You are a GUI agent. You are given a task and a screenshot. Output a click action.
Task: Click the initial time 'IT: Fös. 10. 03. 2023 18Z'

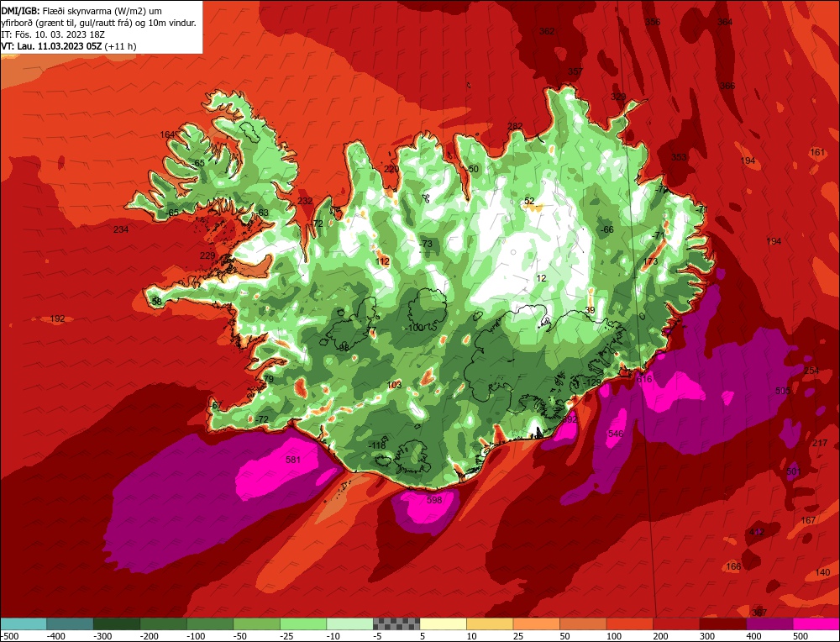click(x=52, y=34)
